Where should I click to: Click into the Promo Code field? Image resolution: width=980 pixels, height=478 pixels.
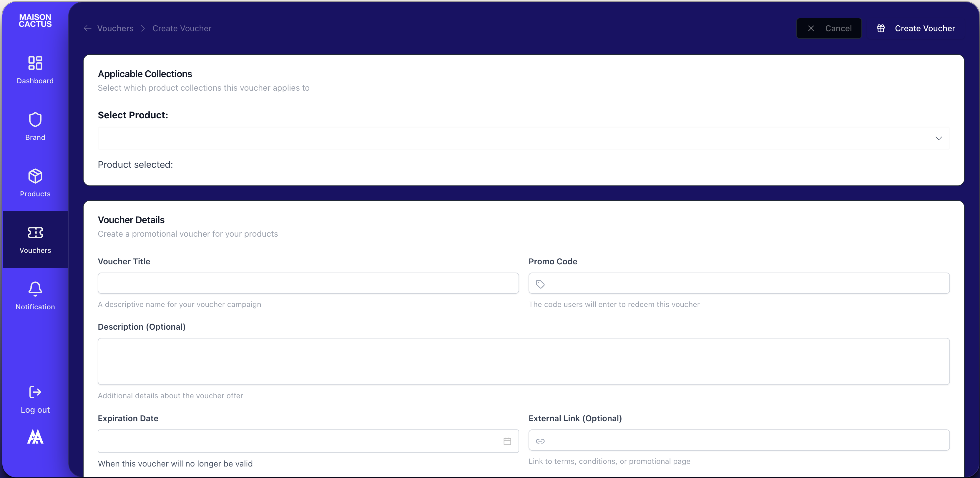(746, 283)
